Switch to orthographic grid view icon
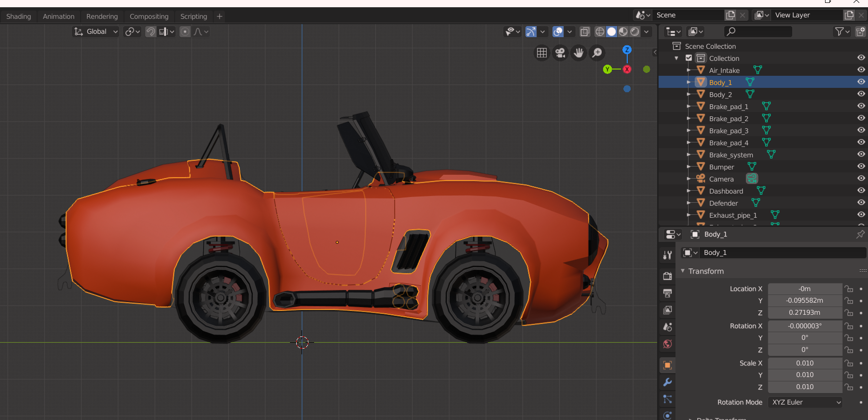Image resolution: width=868 pixels, height=420 pixels. pyautogui.click(x=542, y=53)
